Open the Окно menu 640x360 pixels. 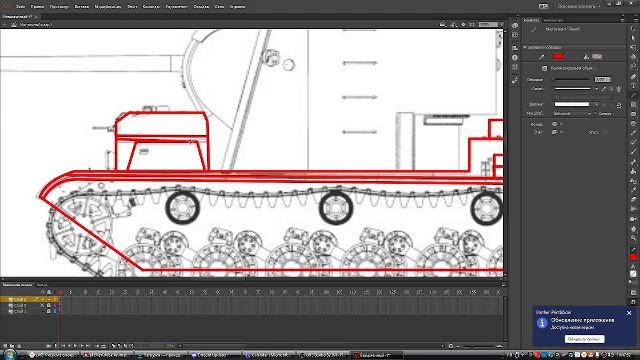(220, 7)
